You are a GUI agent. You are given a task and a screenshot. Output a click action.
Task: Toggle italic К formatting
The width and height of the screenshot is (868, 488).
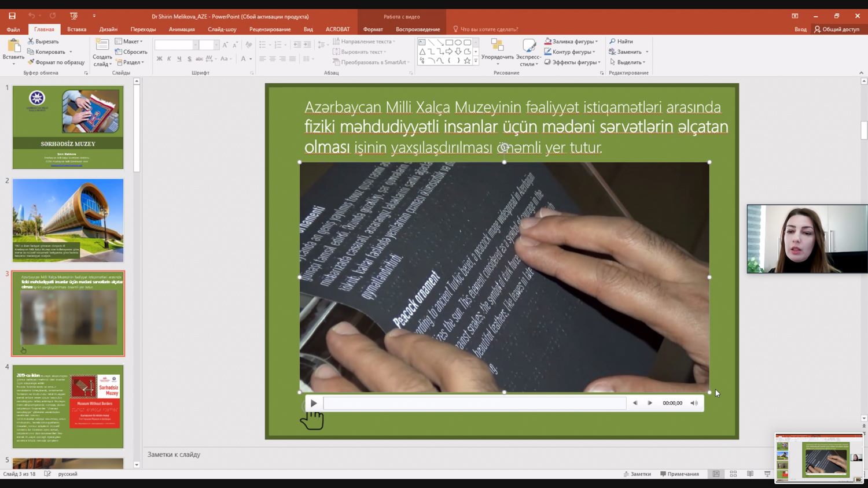pos(169,59)
